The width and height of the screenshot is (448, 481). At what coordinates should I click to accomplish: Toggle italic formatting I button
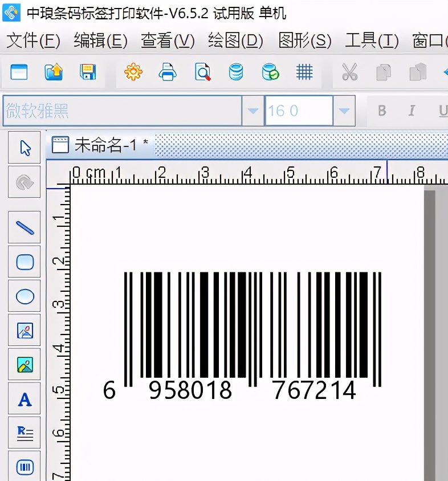pos(412,111)
